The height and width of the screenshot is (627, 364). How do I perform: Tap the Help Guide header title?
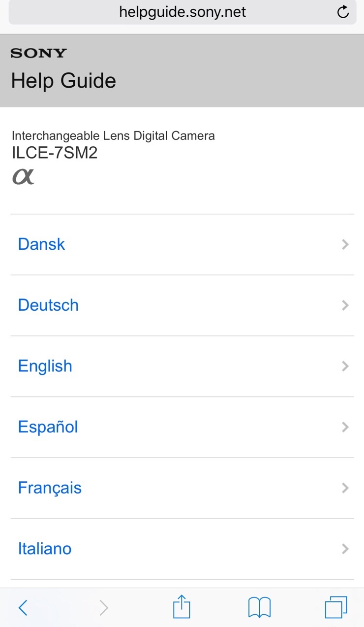(63, 81)
